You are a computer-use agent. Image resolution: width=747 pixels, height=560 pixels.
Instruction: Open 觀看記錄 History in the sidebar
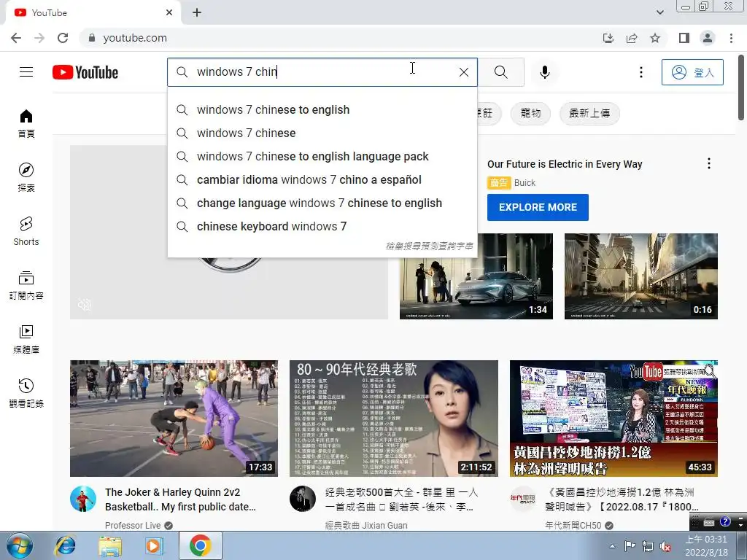(x=26, y=393)
